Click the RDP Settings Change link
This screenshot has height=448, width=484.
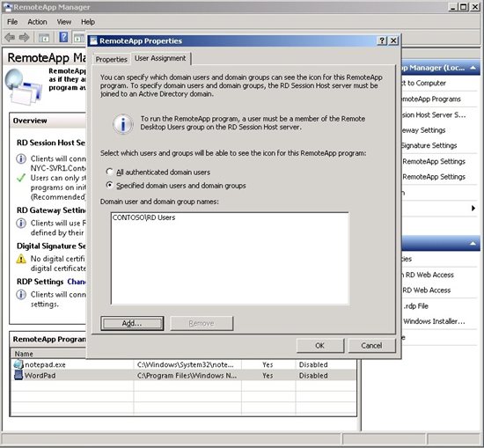point(77,282)
